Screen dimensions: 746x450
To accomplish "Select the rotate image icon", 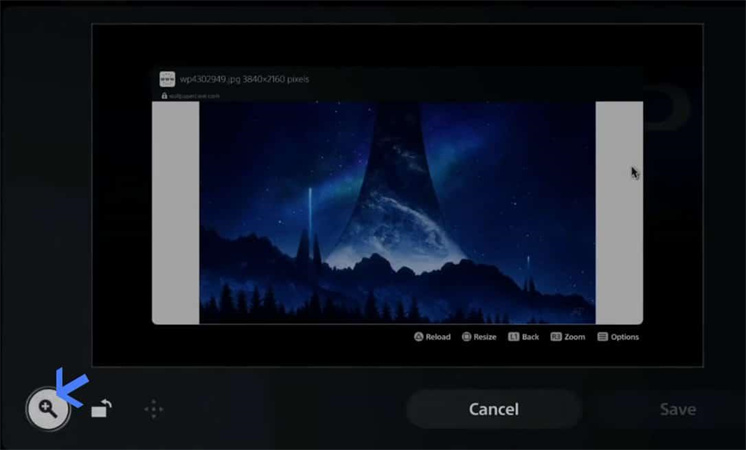I will coord(101,409).
